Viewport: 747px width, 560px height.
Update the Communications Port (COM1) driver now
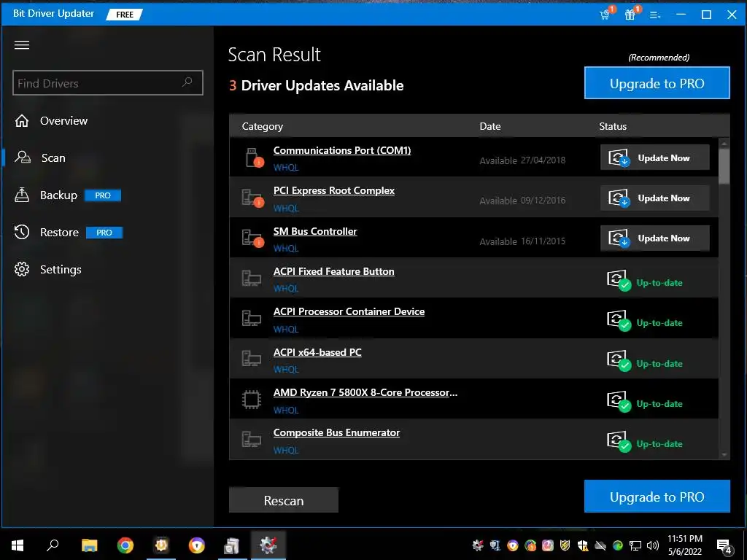tap(654, 157)
